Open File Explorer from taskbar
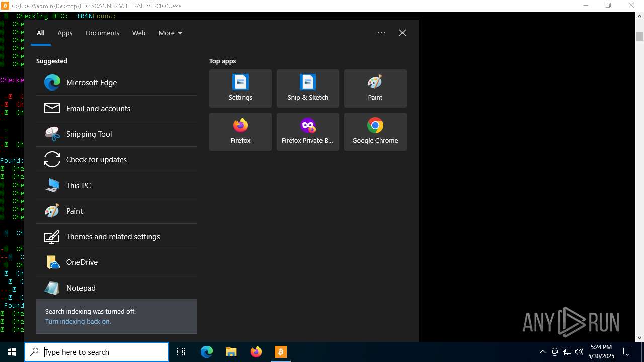 tap(231, 352)
